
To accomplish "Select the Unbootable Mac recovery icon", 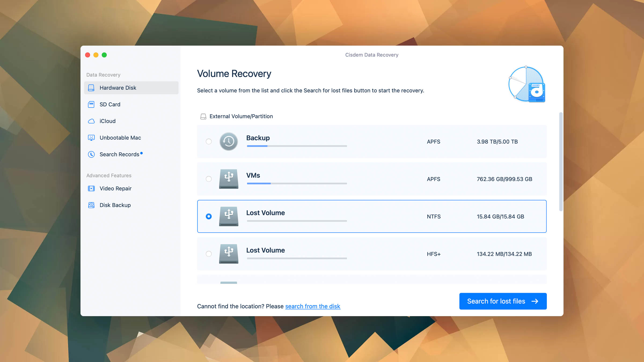I will (91, 138).
